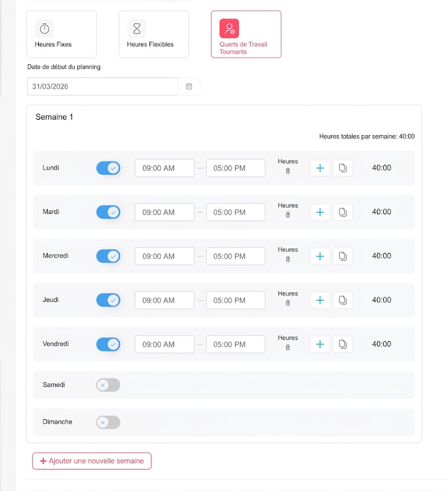Edit Lundi start time 09:00 AM

point(164,168)
